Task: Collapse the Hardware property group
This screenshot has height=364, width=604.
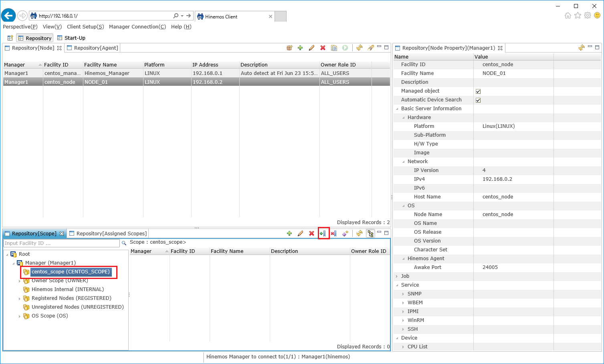Action: coord(404,117)
